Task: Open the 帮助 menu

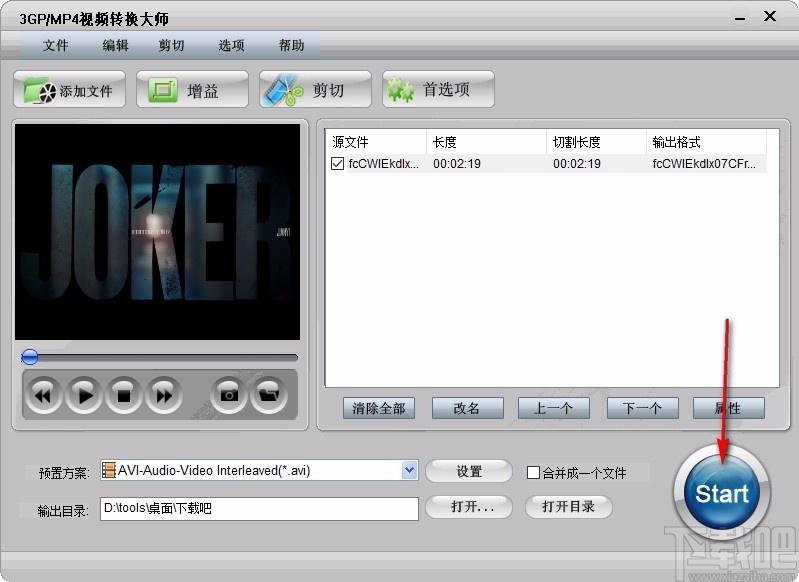Action: point(291,45)
